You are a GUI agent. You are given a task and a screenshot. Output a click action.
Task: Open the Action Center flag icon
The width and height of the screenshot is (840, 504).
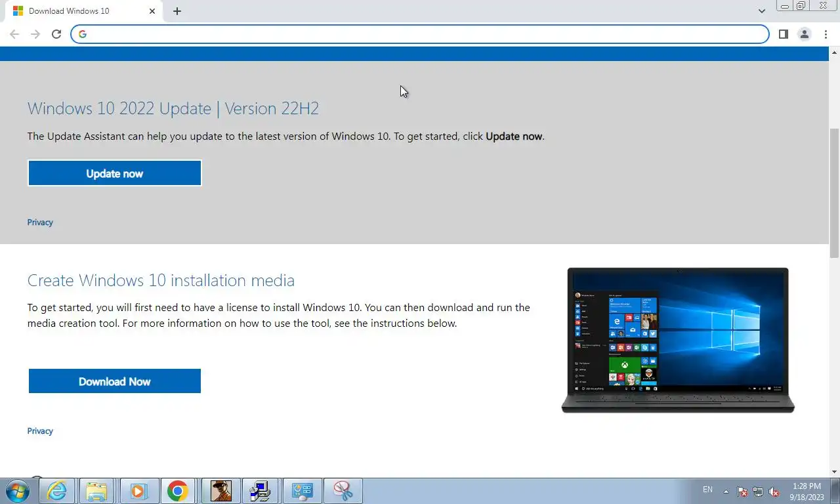(742, 492)
